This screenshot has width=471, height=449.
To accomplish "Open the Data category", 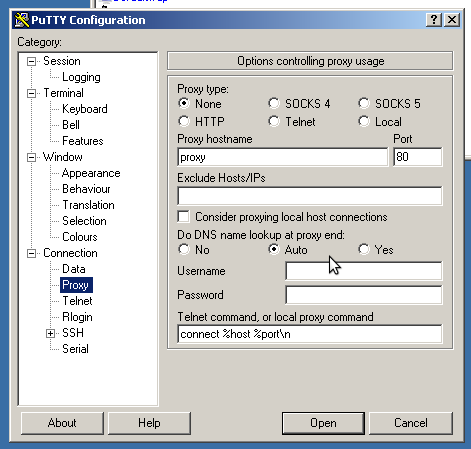I will 74,269.
